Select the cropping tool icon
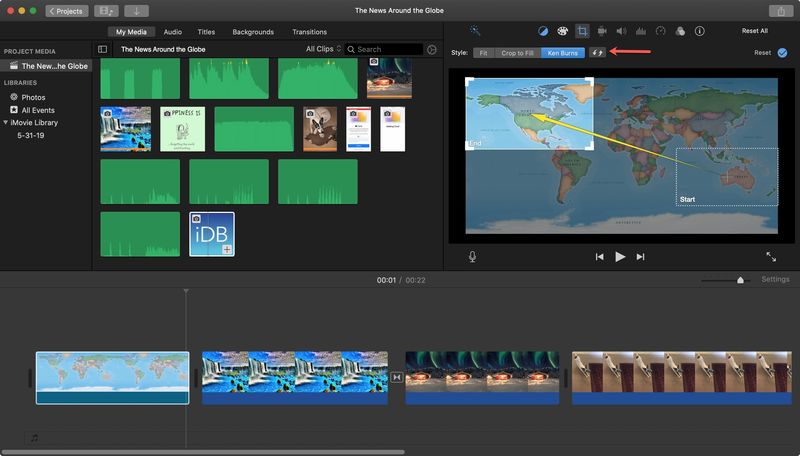This screenshot has width=800, height=456. pyautogui.click(x=582, y=31)
